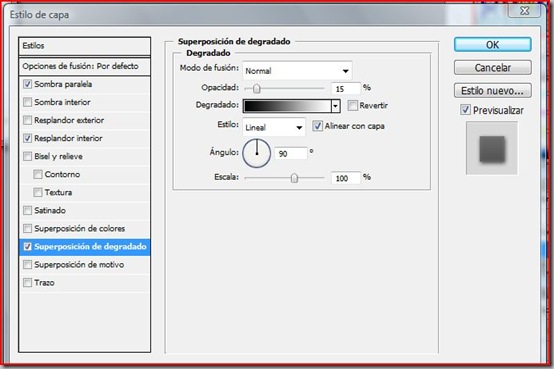Image resolution: width=554 pixels, height=369 pixels.
Task: Click the Escala slider handle
Action: click(x=294, y=178)
